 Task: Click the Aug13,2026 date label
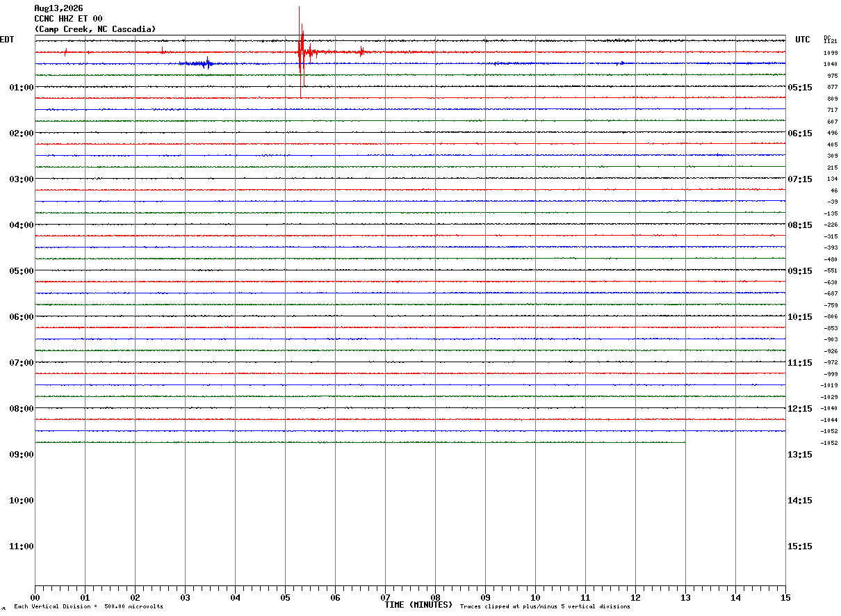[x=58, y=8]
